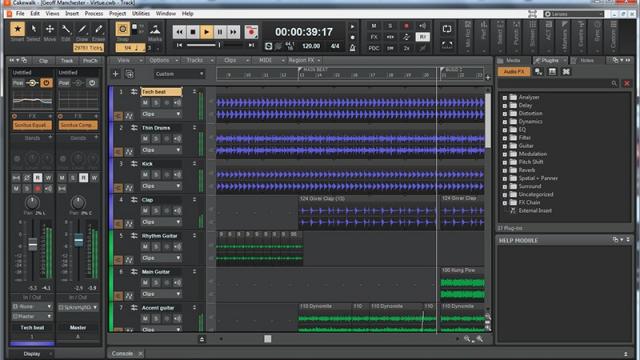The width and height of the screenshot is (640, 360).
Task: Open the Utilities menu
Action: tap(141, 13)
